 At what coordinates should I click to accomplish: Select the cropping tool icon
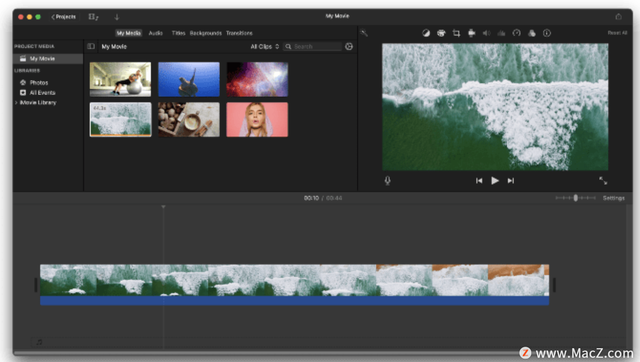click(x=456, y=33)
